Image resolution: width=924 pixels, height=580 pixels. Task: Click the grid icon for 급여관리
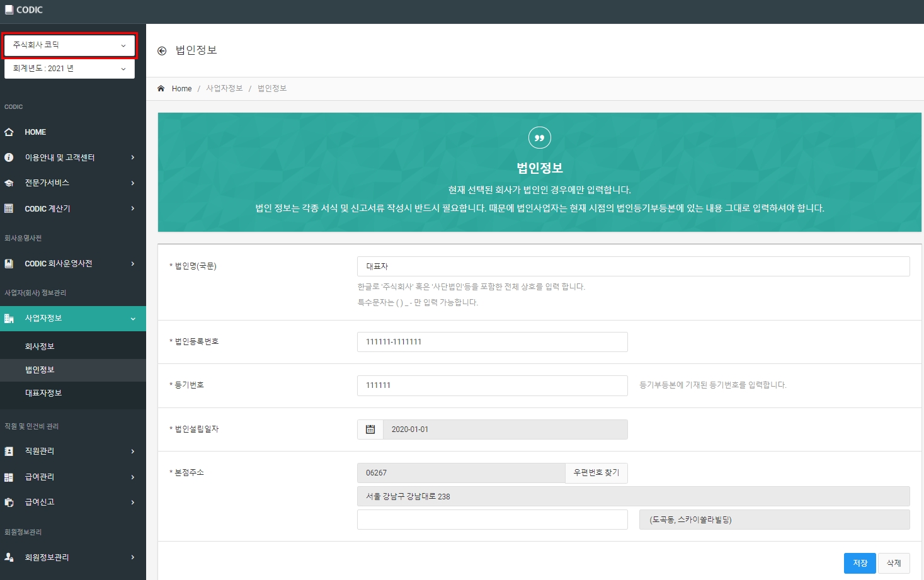click(x=9, y=477)
